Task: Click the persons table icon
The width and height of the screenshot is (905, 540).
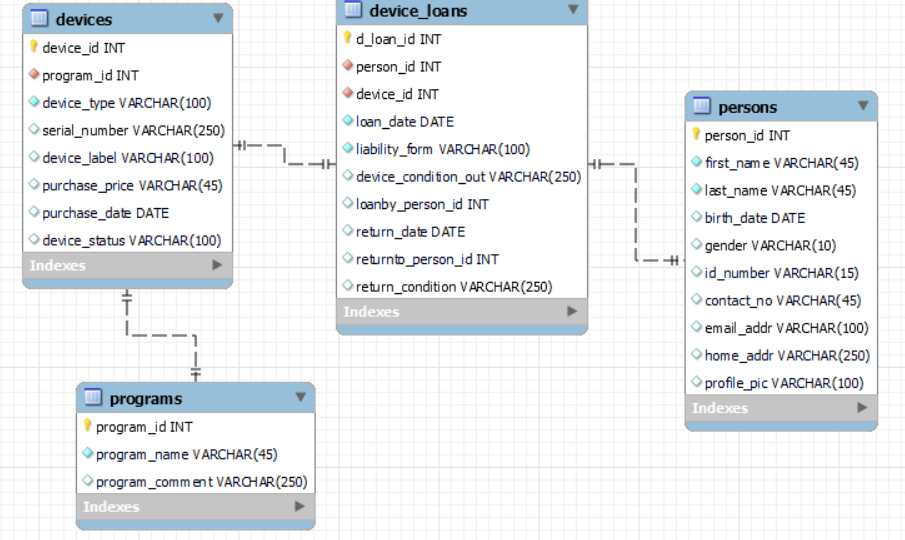Action: pyautogui.click(x=701, y=106)
